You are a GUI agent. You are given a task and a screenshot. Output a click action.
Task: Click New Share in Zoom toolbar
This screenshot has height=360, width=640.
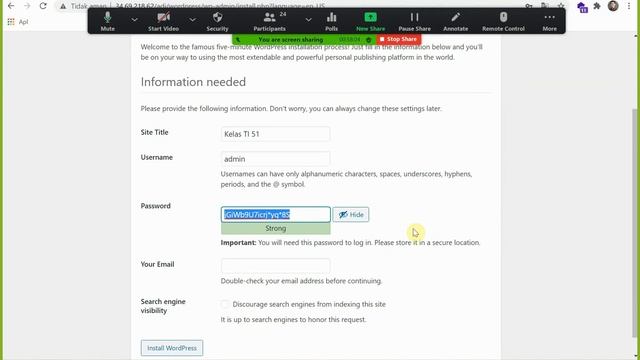(370, 21)
